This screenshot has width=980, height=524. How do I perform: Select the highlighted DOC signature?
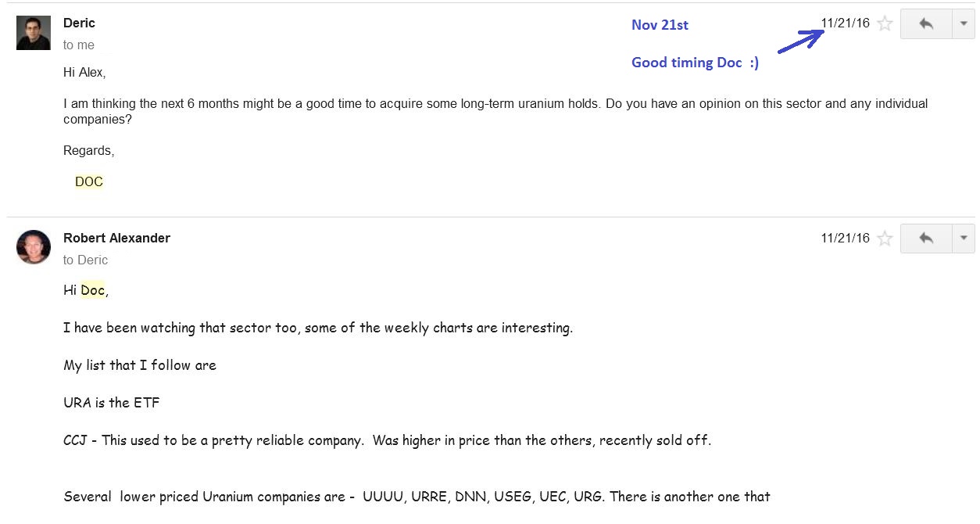[x=89, y=182]
